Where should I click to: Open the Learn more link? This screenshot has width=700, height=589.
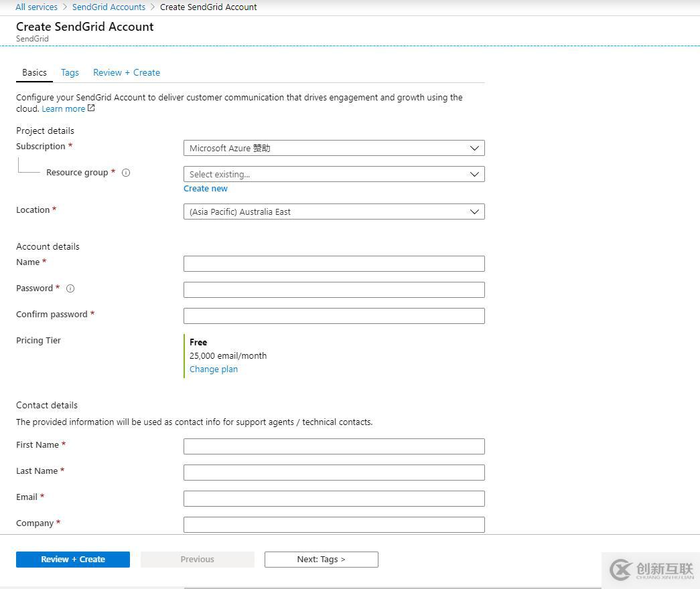63,109
